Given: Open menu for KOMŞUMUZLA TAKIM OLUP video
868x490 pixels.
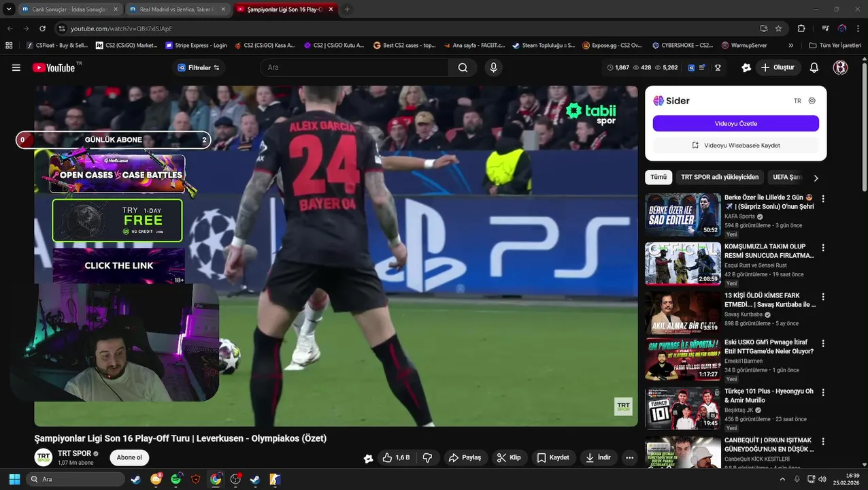Looking at the screenshot, I should click(x=823, y=248).
